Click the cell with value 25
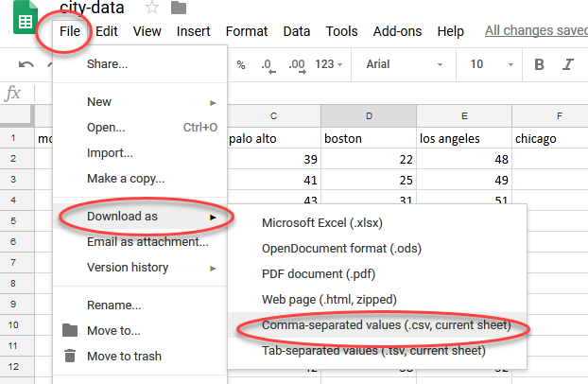This screenshot has width=588, height=384. (x=369, y=180)
